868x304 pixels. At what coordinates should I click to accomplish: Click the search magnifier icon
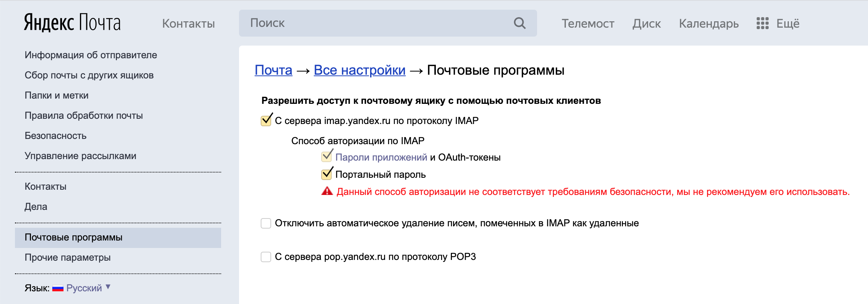point(520,23)
